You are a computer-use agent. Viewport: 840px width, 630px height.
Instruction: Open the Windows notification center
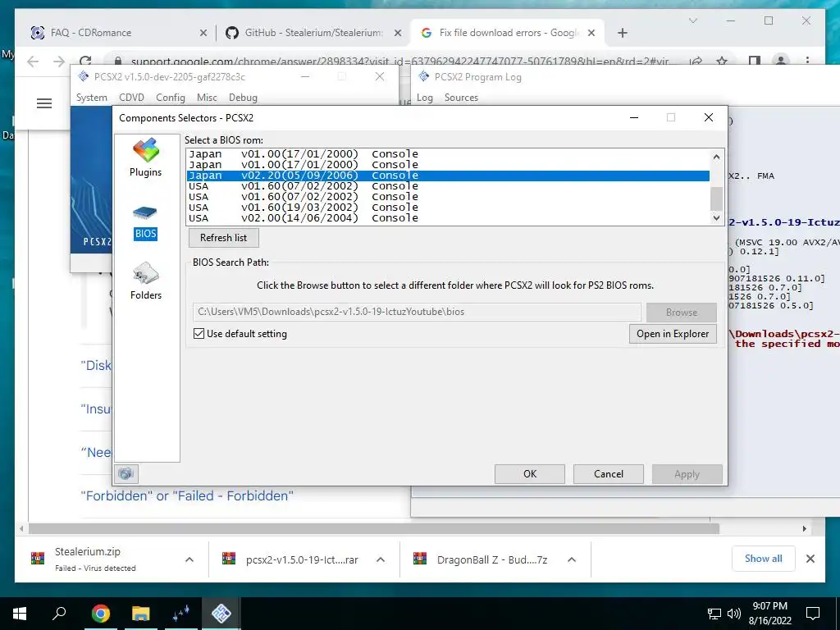(x=813, y=613)
